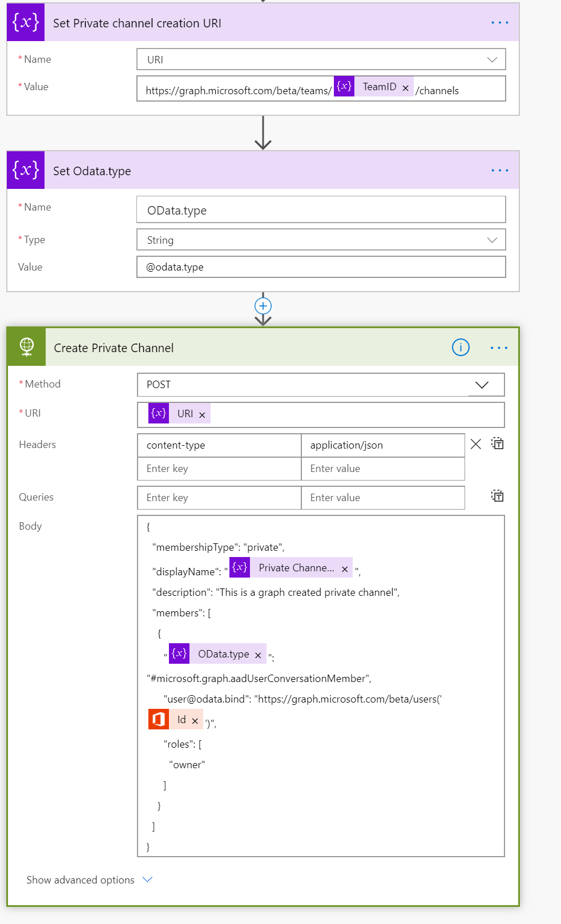Collapse the Set Odata.type step title

[92, 171]
